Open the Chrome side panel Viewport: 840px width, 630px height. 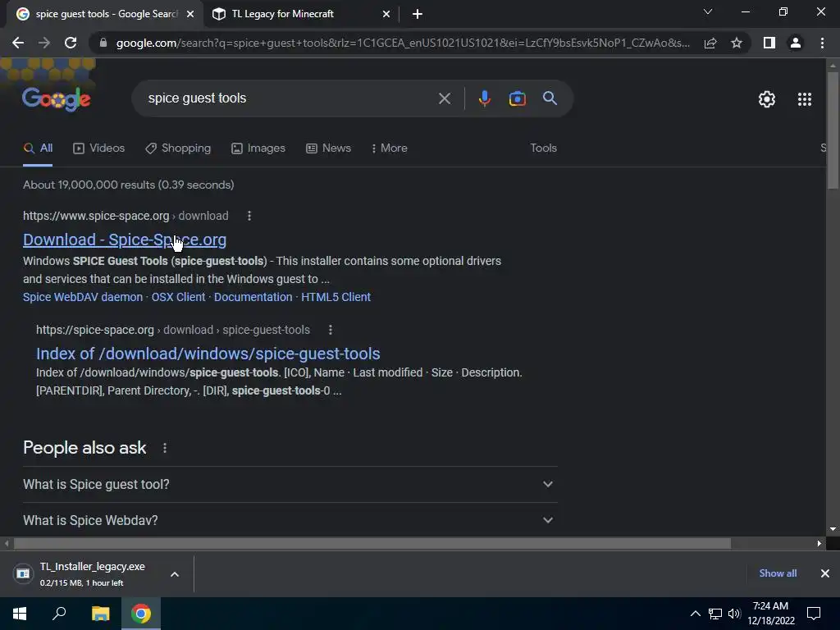click(769, 43)
